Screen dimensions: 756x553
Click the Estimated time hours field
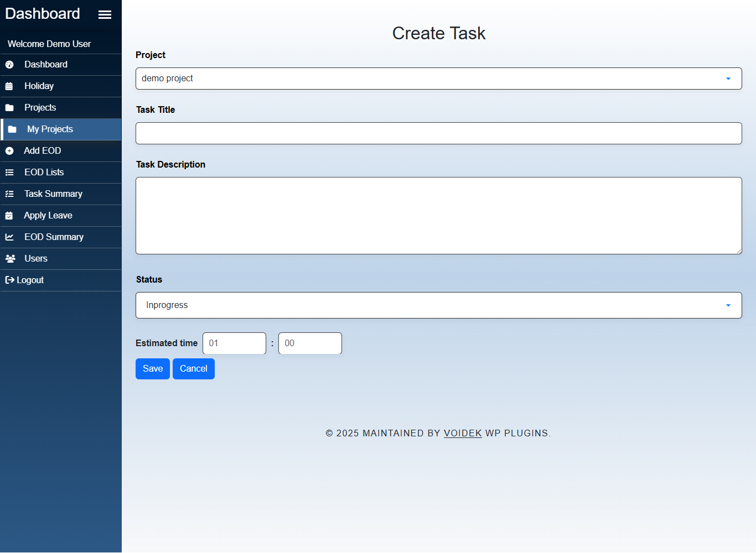(234, 343)
